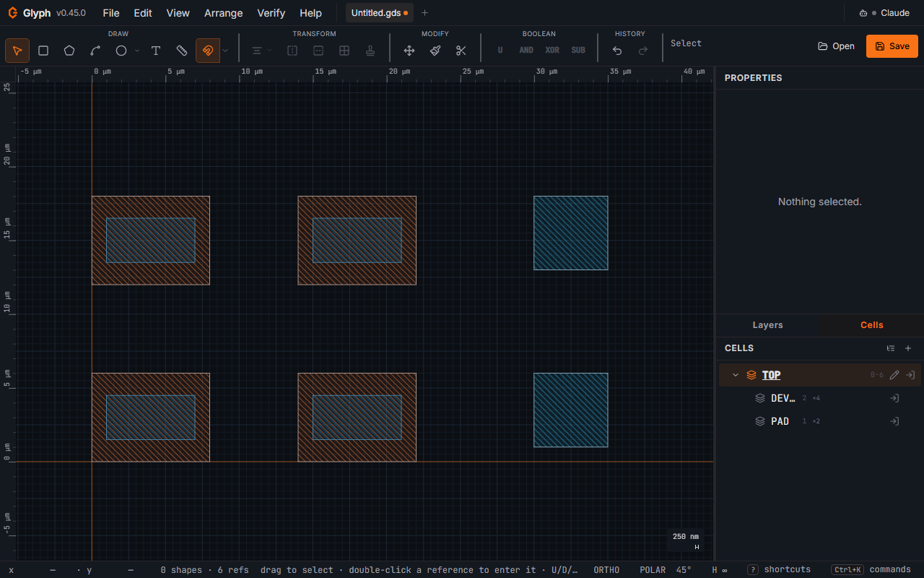Click the Open file button

[x=836, y=46]
